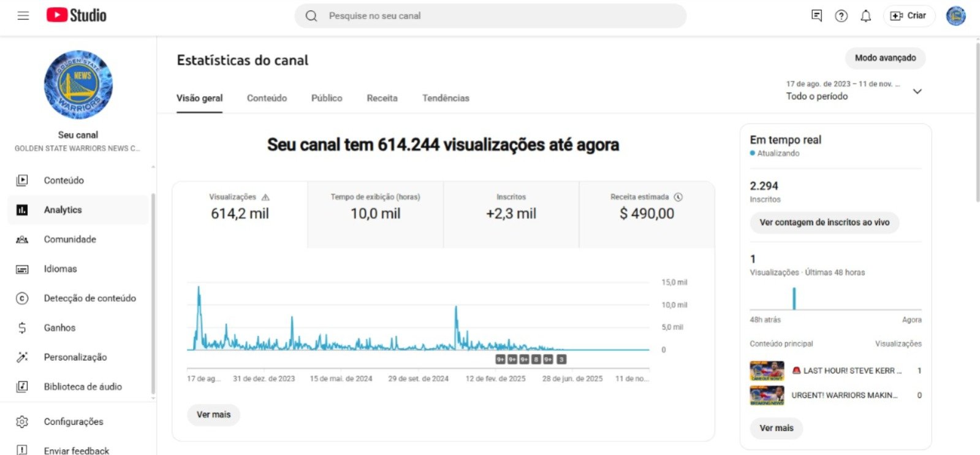Click the 31 de dez. de 2023 axis label

[x=264, y=379]
